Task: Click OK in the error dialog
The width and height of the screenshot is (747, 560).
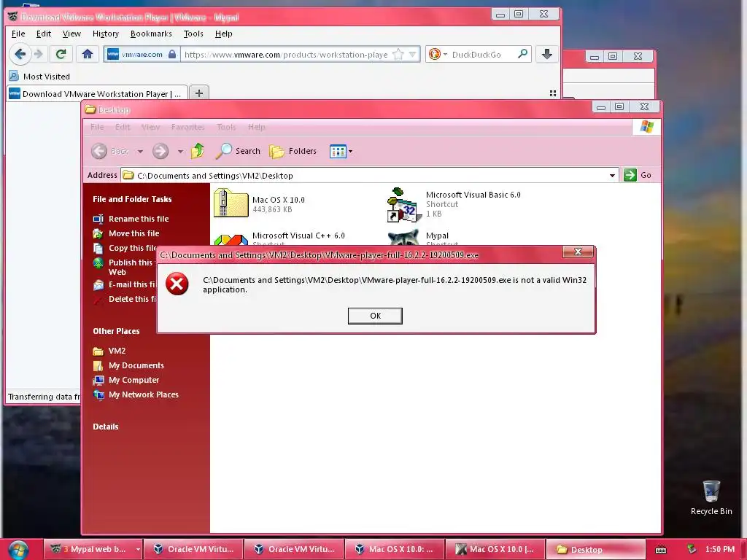Action: 375,316
